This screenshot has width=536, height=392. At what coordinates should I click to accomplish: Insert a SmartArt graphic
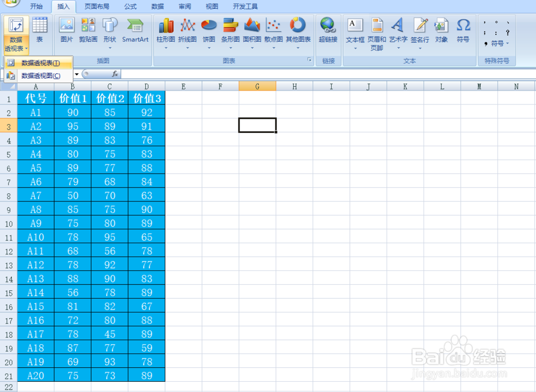(x=136, y=31)
